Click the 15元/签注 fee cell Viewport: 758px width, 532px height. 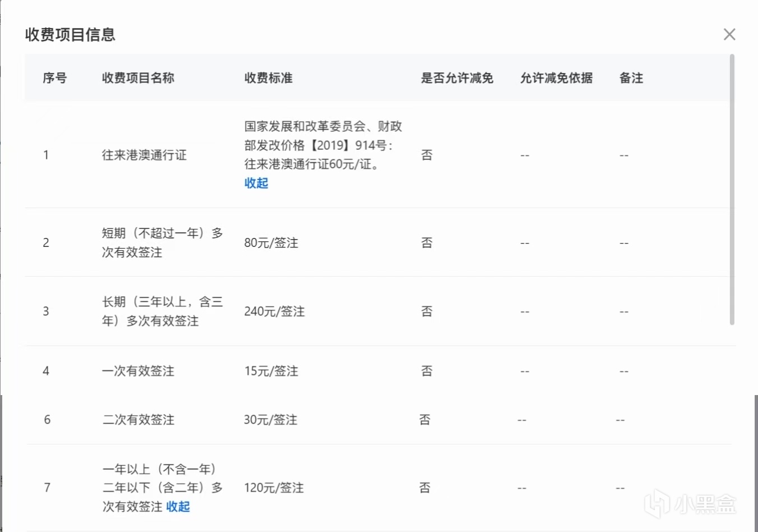point(271,371)
